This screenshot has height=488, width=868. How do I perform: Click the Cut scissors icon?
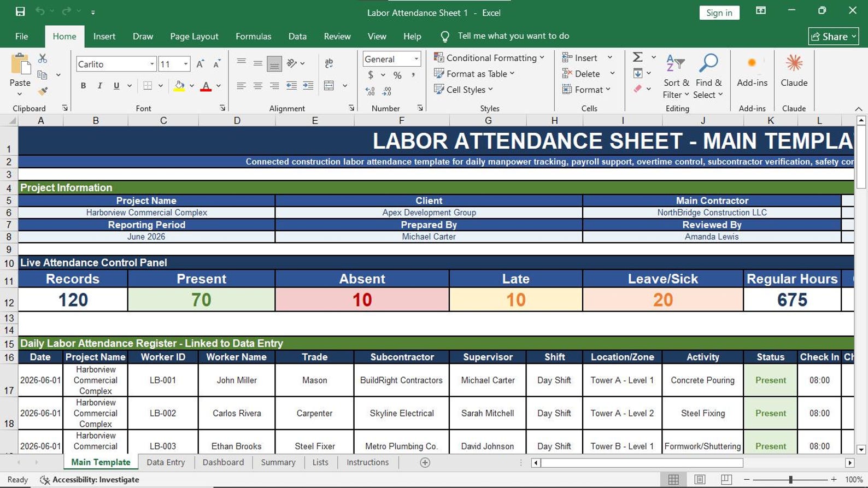tap(43, 58)
